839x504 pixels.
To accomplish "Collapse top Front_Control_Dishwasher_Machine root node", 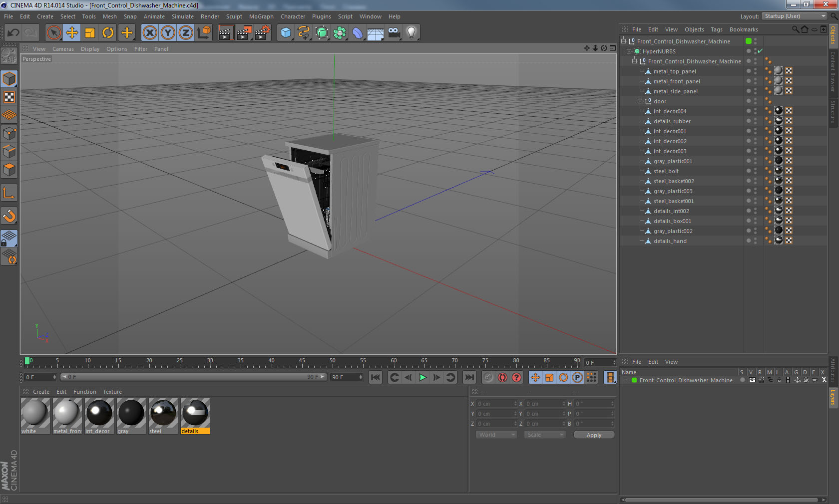I will click(624, 41).
